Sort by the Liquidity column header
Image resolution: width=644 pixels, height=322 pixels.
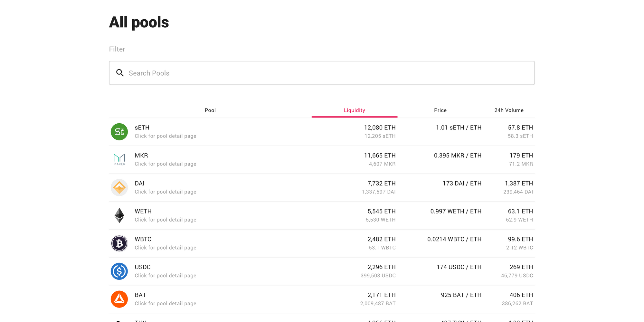(354, 110)
